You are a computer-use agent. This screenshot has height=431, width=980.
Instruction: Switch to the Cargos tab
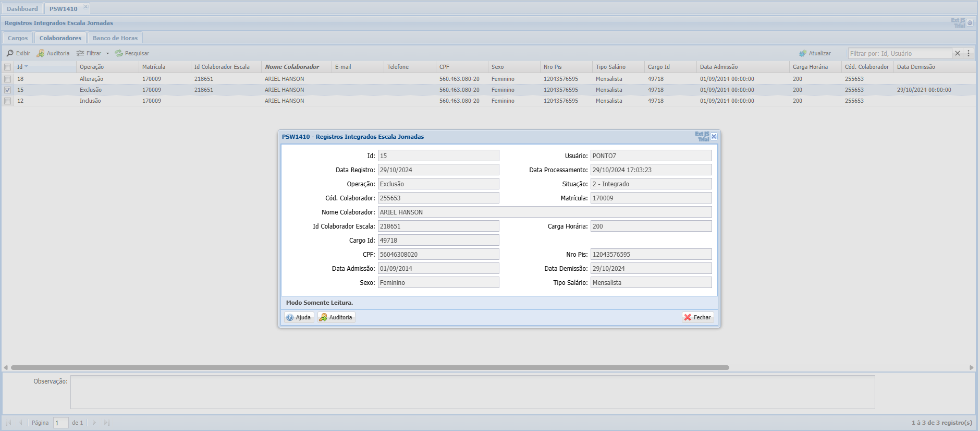(18, 38)
